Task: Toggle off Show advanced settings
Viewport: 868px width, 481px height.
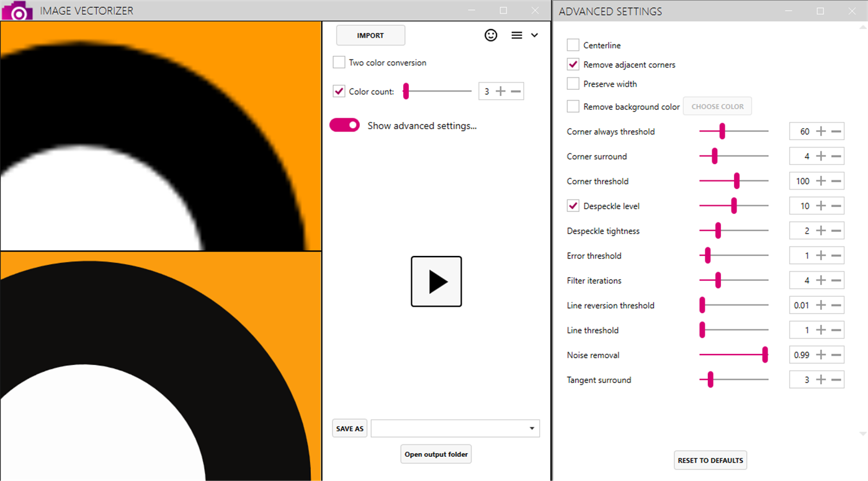Action: coord(345,125)
